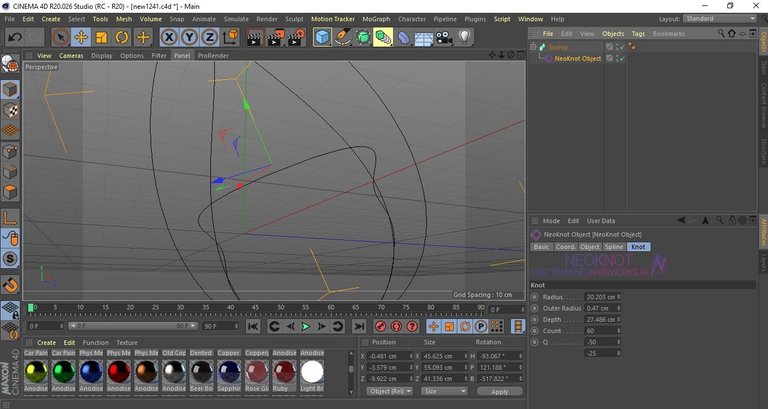The width and height of the screenshot is (768, 409).
Task: Add a Cube primitive object
Action: pos(322,37)
